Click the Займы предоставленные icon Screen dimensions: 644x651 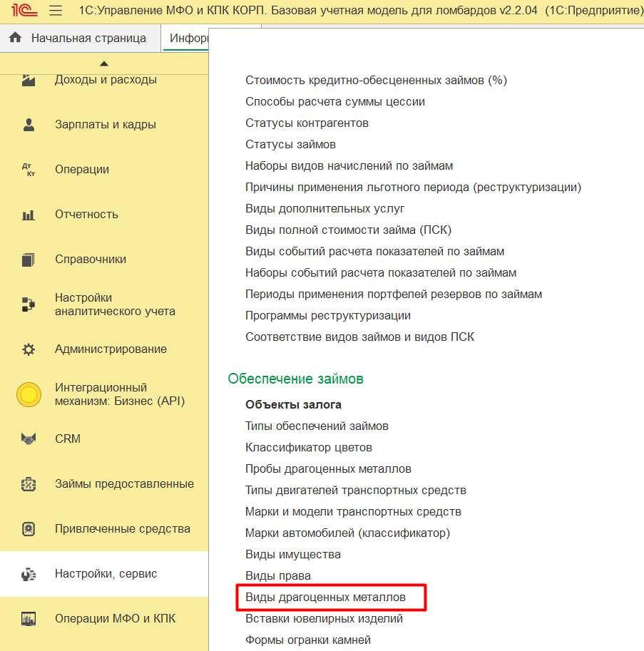point(29,484)
